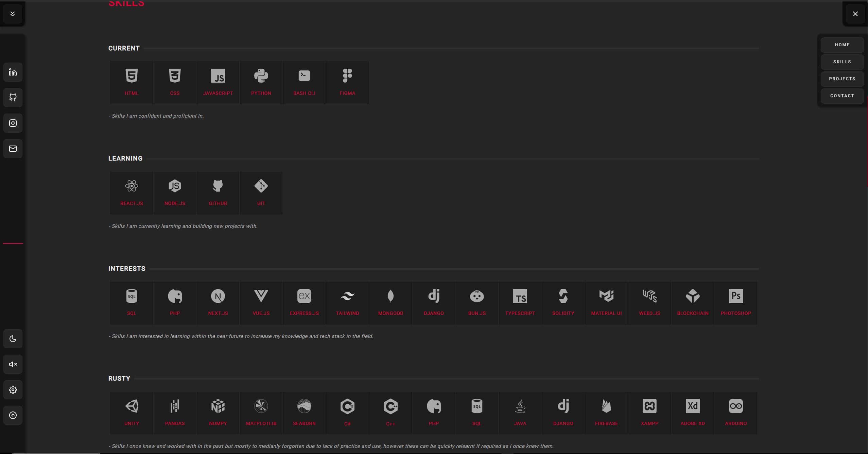Image resolution: width=868 pixels, height=454 pixels.
Task: Click the CURRENT section heading
Action: pyautogui.click(x=124, y=48)
